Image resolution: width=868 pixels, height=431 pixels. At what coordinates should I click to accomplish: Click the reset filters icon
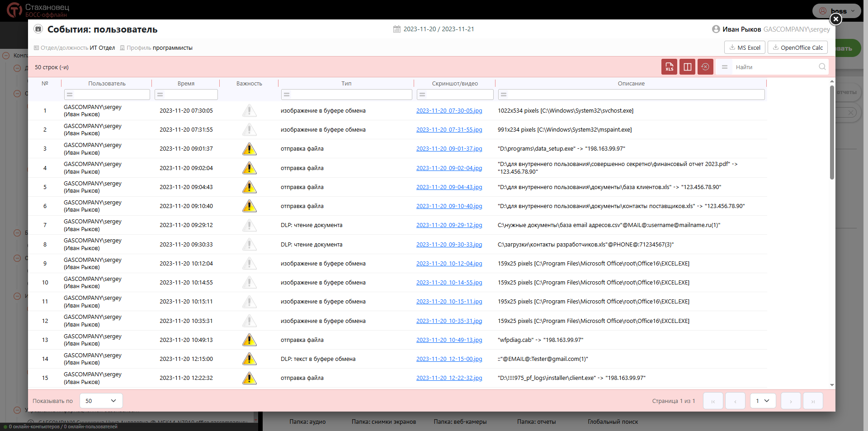pyautogui.click(x=705, y=67)
